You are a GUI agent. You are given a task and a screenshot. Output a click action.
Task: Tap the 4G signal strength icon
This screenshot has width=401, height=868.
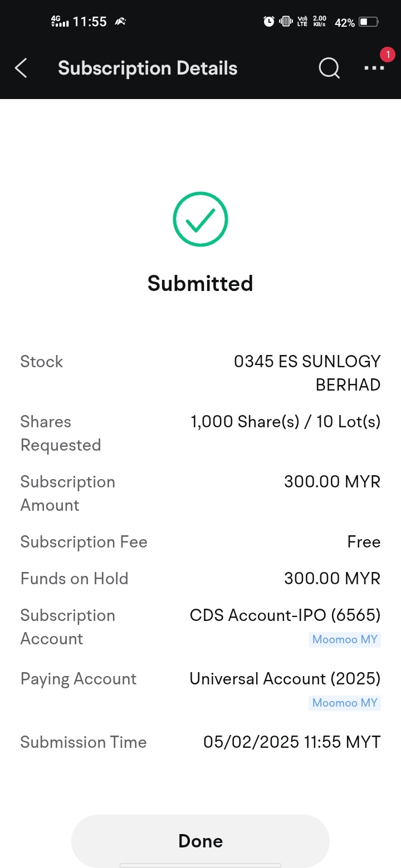click(x=60, y=21)
